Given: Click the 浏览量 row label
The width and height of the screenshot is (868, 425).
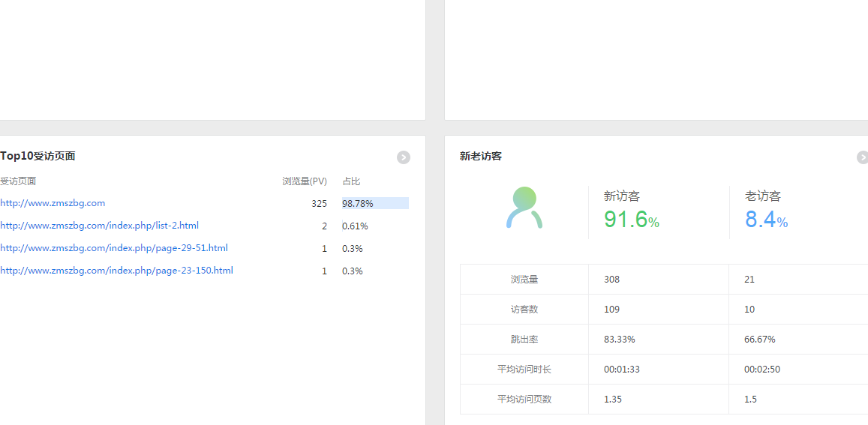Looking at the screenshot, I should click(x=524, y=280).
